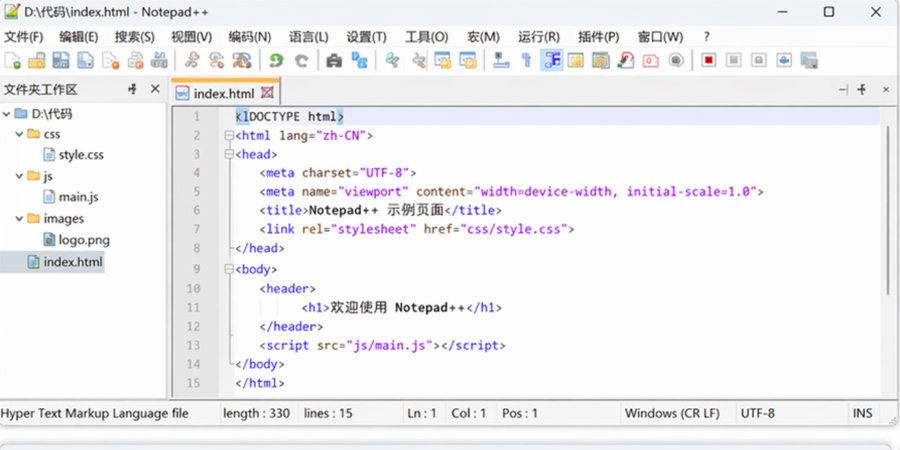Toggle synchronized horizontal scrolling
The height and width of the screenshot is (450, 900).
468,60
